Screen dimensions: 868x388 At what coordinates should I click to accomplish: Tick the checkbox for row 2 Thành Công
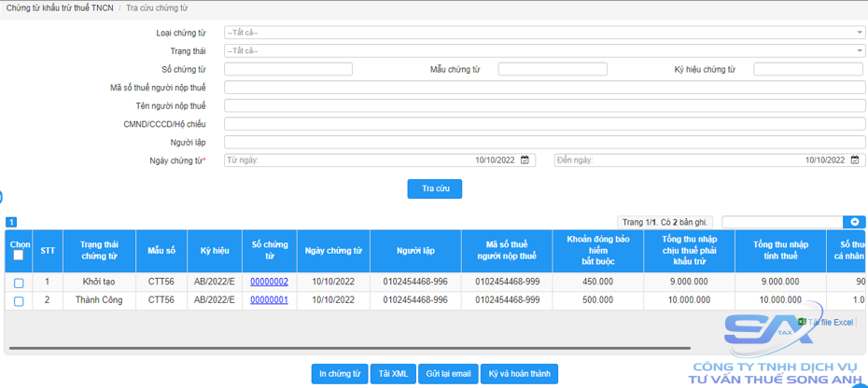click(x=19, y=301)
